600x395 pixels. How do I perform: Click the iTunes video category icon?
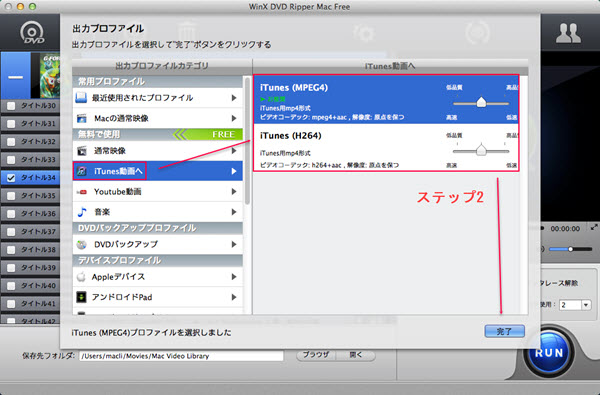82,171
